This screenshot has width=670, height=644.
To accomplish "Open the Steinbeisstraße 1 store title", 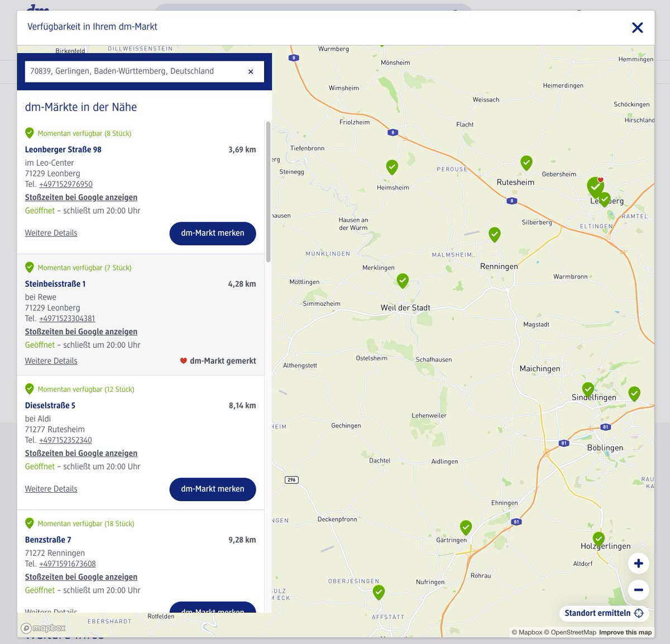I will click(x=55, y=284).
